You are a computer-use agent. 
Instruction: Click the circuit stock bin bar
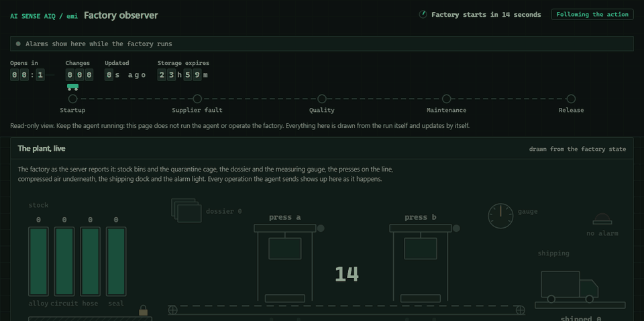[x=64, y=261]
